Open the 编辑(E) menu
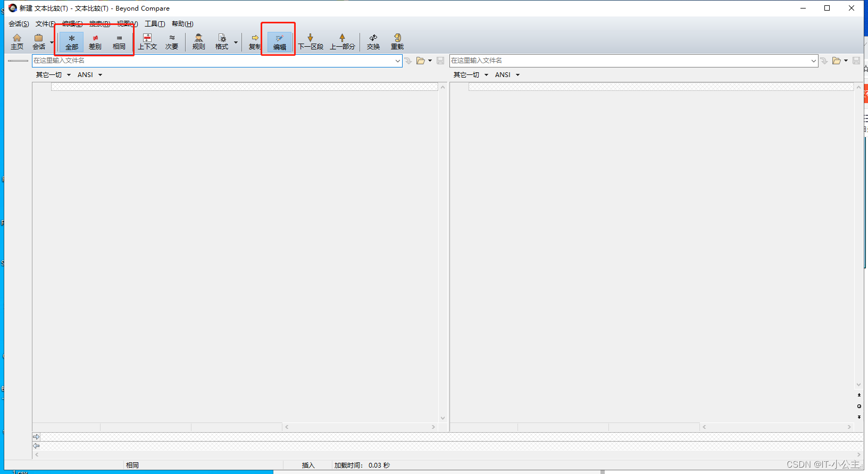Screen dimensions: 868x474 click(x=72, y=24)
